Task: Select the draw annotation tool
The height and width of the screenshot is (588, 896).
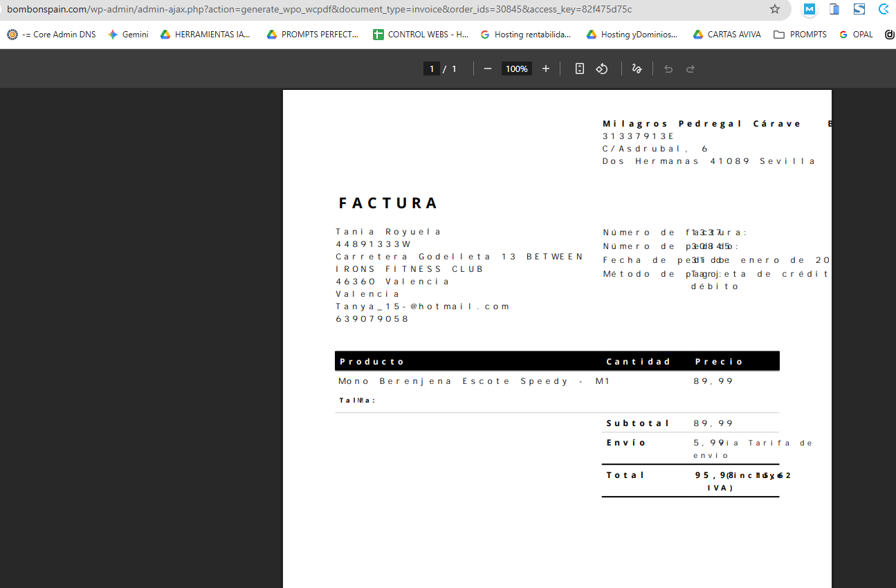Action: (637, 68)
